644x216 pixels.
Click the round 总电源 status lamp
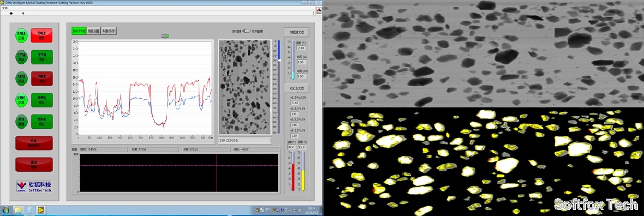tap(21, 35)
